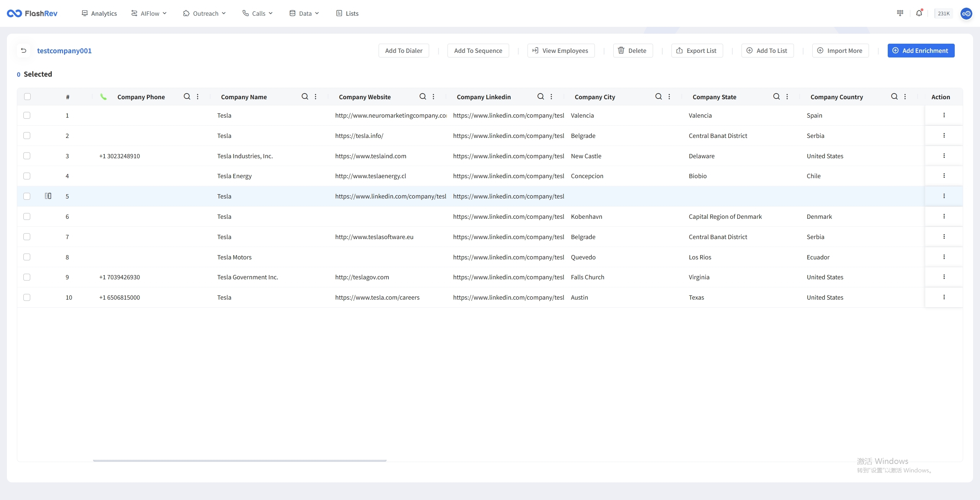Screen dimensions: 980x500
Task: Click the search icon in Company Name column
Action: 305,97
